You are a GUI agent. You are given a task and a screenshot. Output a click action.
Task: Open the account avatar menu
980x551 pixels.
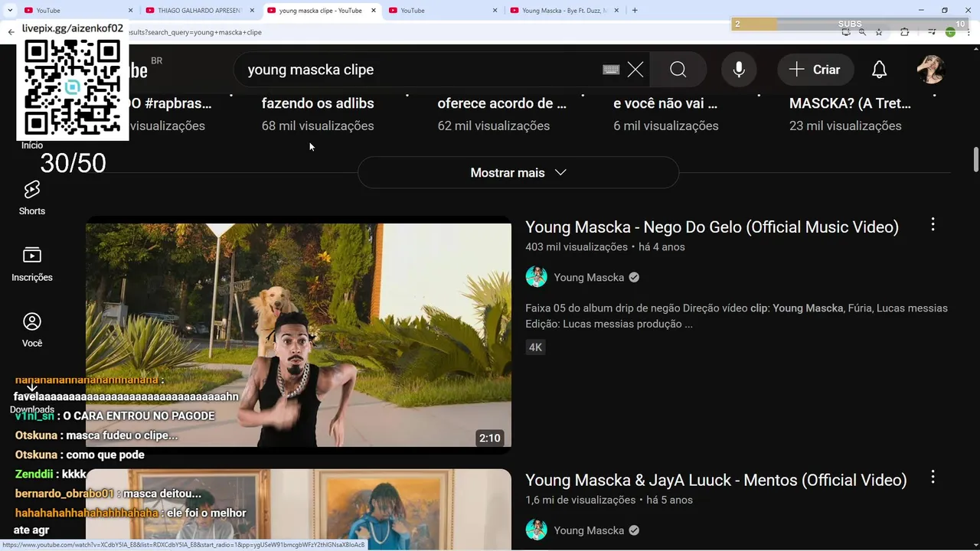(931, 70)
